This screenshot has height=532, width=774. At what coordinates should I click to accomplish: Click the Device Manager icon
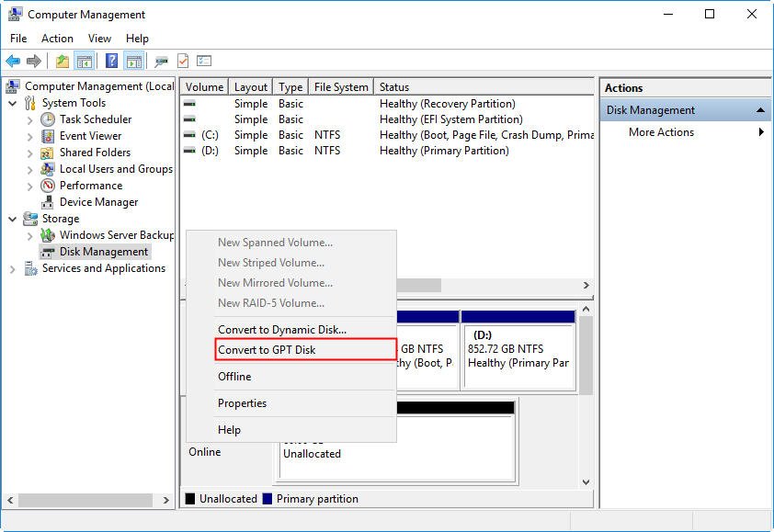pyautogui.click(x=48, y=202)
